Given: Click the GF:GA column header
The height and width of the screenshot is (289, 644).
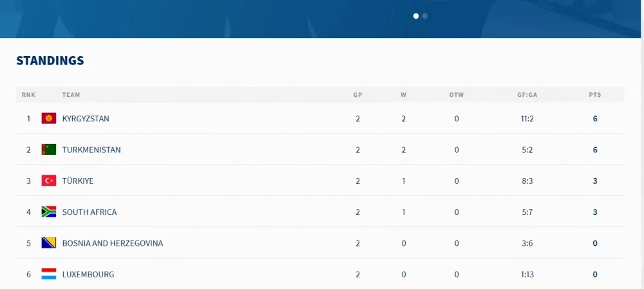Looking at the screenshot, I should tap(527, 95).
